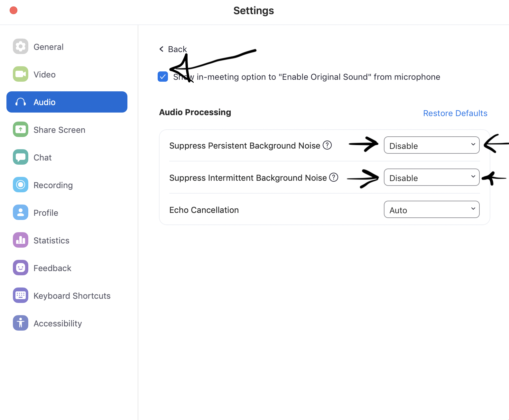Switch to the Audio settings tab
The width and height of the screenshot is (509, 420).
(x=67, y=102)
